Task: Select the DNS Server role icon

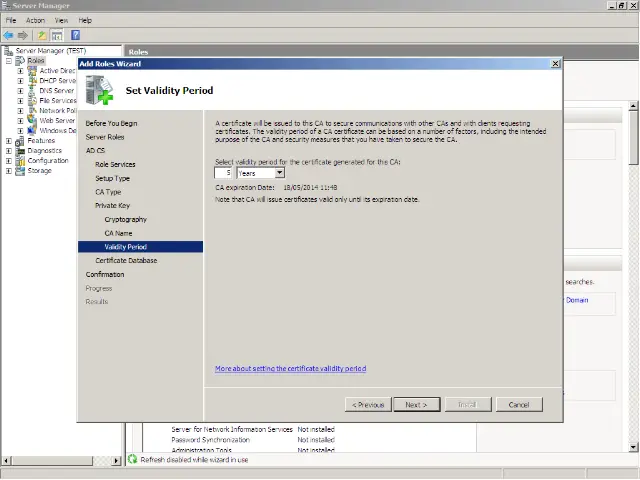Action: tap(32, 91)
